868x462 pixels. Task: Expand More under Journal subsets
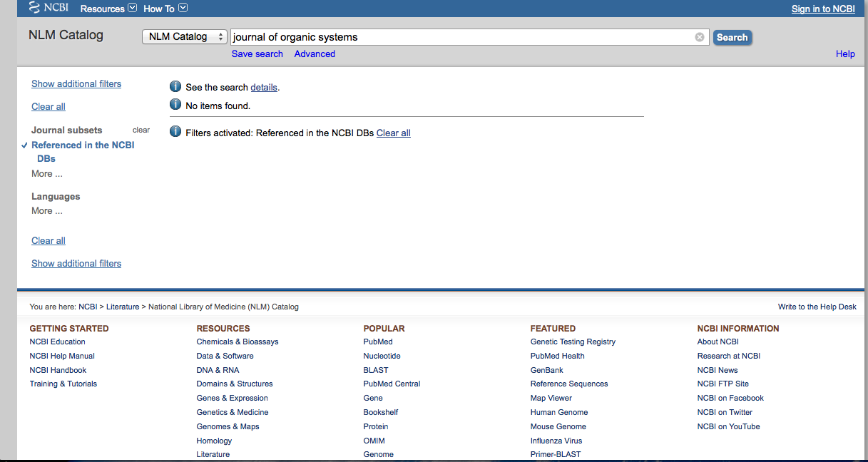(46, 174)
